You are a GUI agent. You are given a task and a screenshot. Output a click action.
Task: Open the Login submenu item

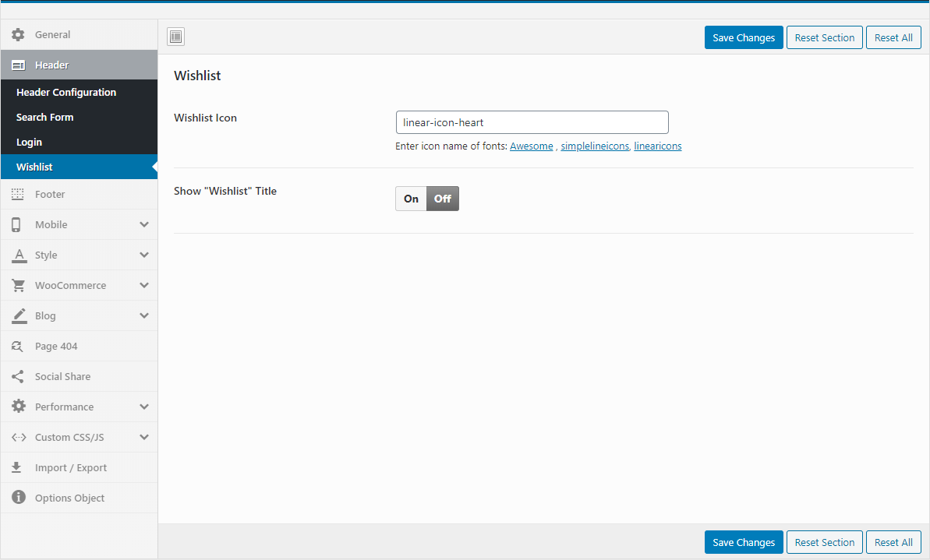(x=79, y=143)
